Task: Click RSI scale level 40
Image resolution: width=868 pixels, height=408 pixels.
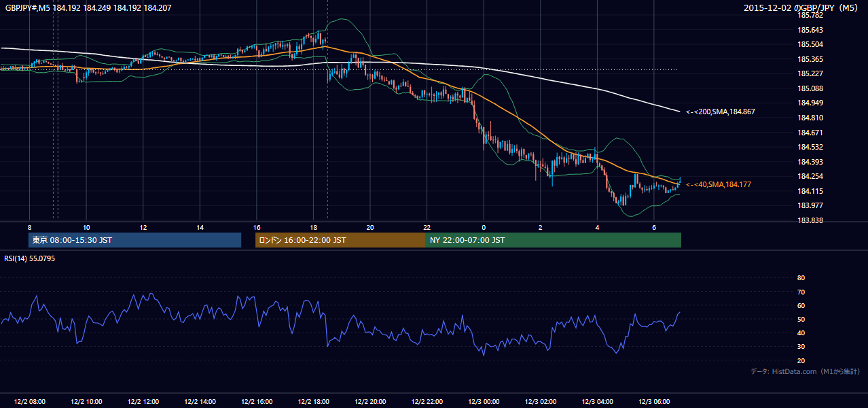Action: (801, 333)
